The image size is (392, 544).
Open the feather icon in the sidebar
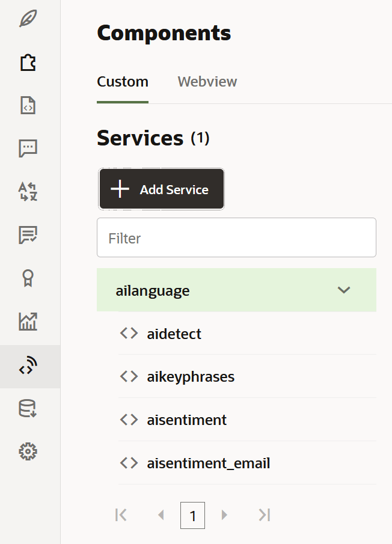28,19
